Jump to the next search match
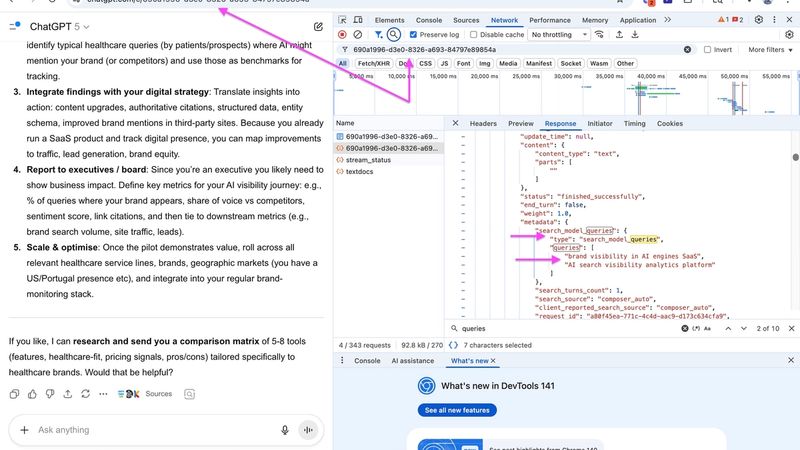 tap(743, 329)
